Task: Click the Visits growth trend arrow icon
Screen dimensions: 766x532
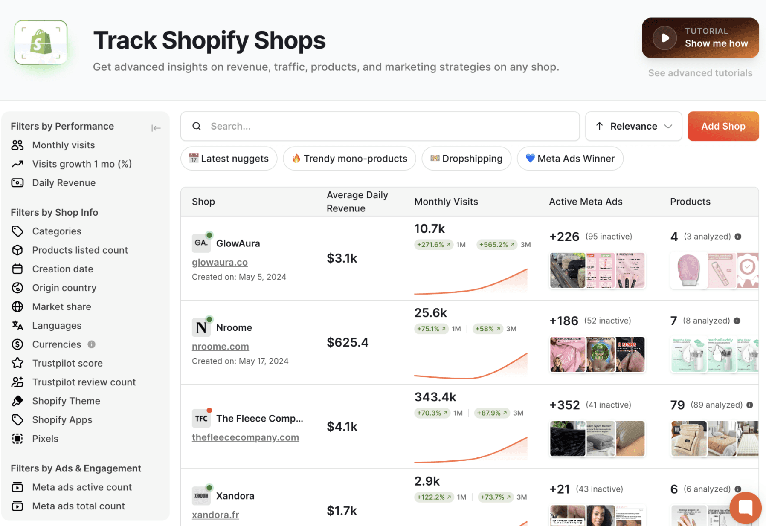Action: 17,164
